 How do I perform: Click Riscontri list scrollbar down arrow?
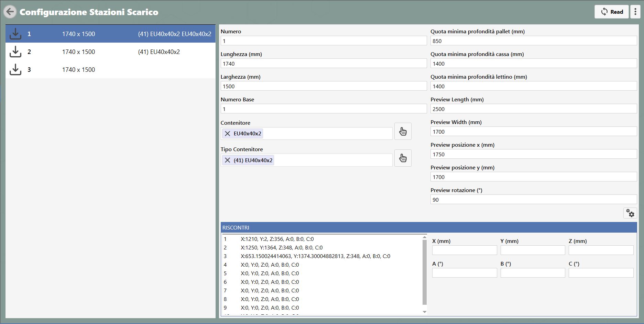coord(424,312)
